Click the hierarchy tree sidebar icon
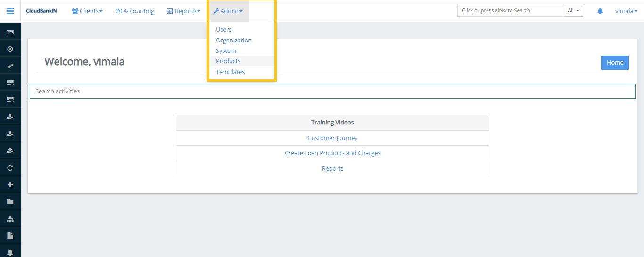Viewport: 644px width, 257px height. [10, 219]
